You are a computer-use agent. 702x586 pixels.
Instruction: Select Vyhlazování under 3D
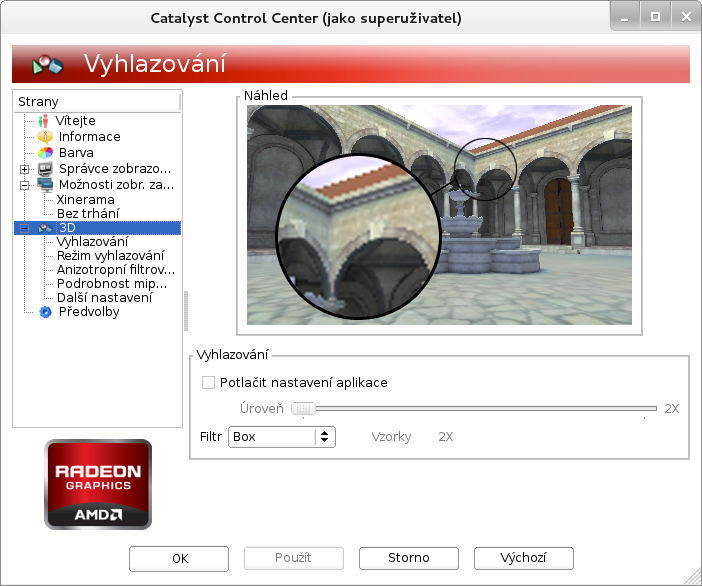click(92, 242)
